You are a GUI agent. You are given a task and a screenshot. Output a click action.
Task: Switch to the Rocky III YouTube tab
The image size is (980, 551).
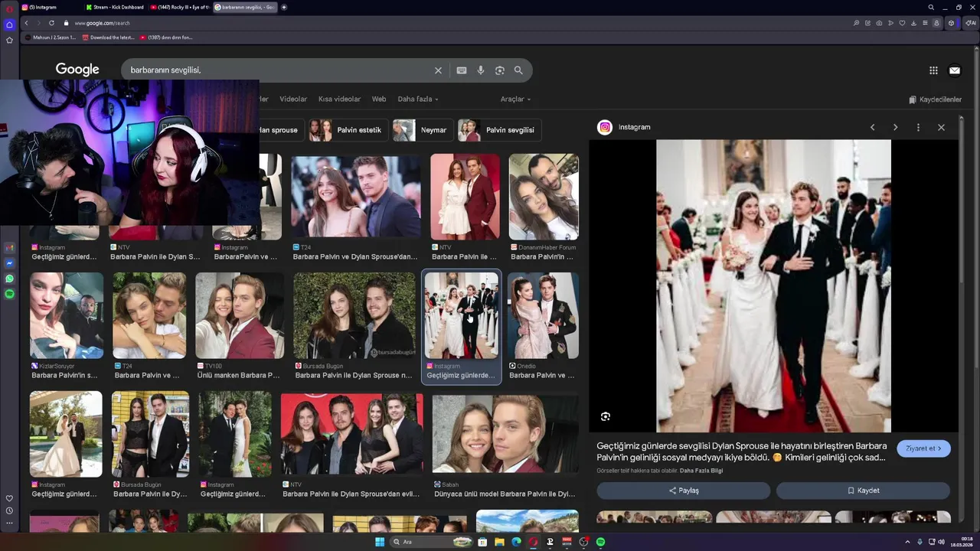point(179,7)
